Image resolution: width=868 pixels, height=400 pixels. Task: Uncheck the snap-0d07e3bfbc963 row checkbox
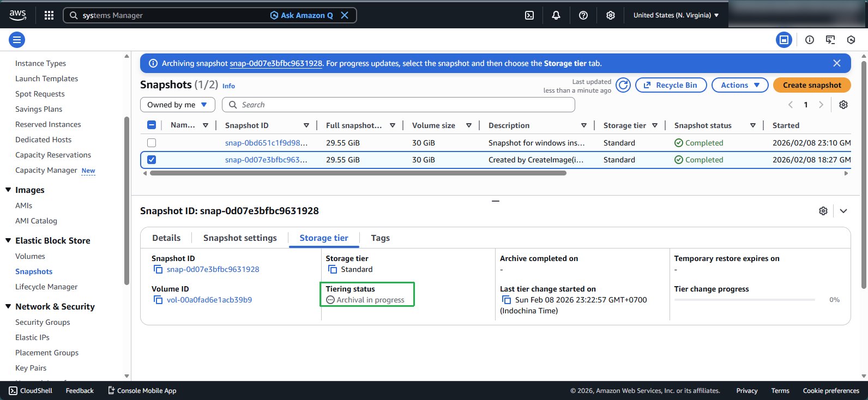pos(152,160)
